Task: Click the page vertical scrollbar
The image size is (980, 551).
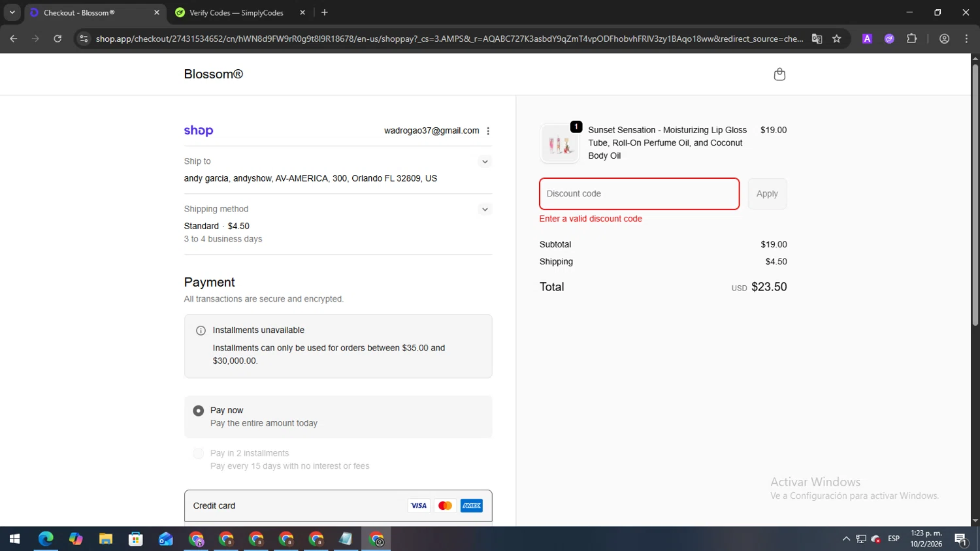Action: click(975, 195)
